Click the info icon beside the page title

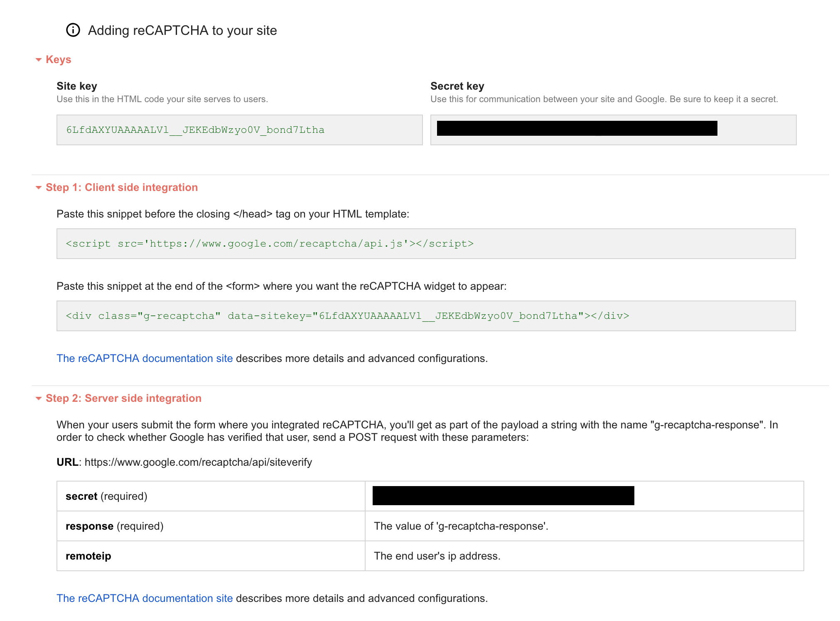pyautogui.click(x=73, y=30)
